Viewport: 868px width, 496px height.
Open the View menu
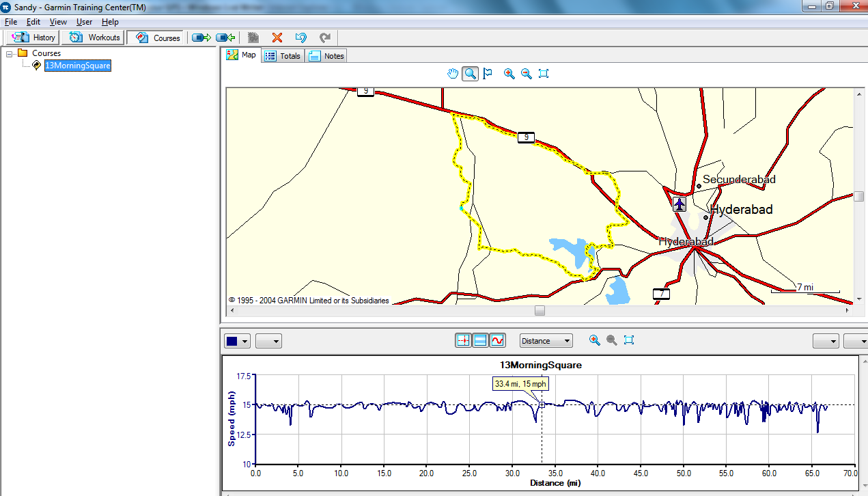coord(58,22)
